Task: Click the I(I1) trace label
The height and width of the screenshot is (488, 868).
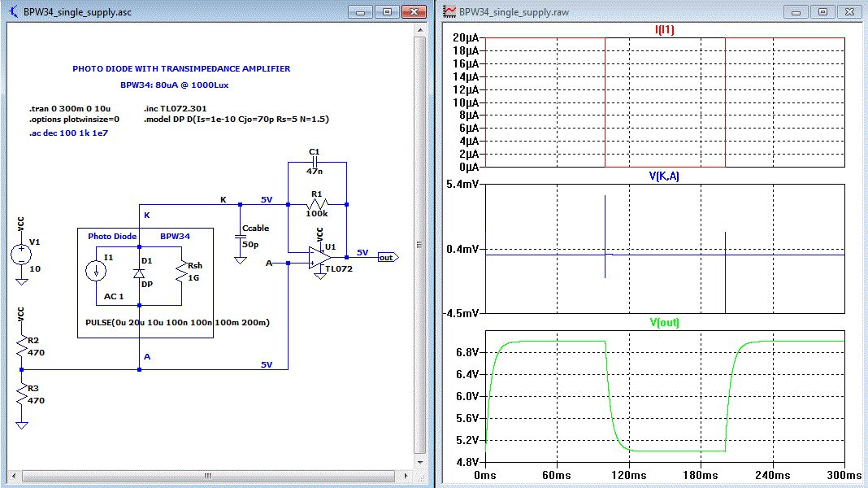Action: tap(664, 29)
